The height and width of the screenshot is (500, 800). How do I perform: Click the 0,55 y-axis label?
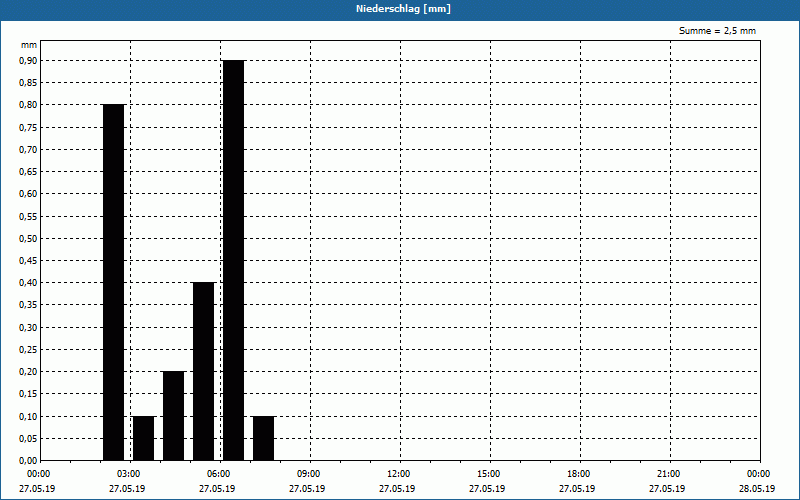(x=28, y=216)
